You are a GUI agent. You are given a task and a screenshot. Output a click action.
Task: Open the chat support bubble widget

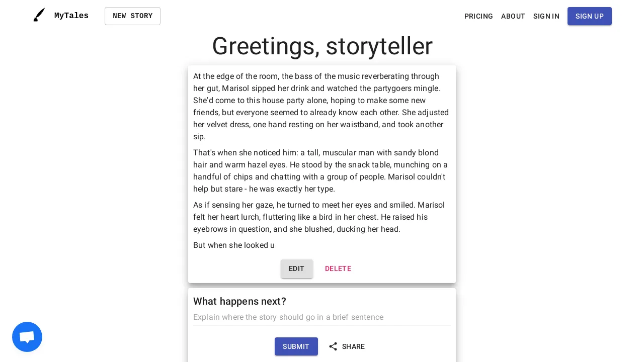tap(27, 336)
